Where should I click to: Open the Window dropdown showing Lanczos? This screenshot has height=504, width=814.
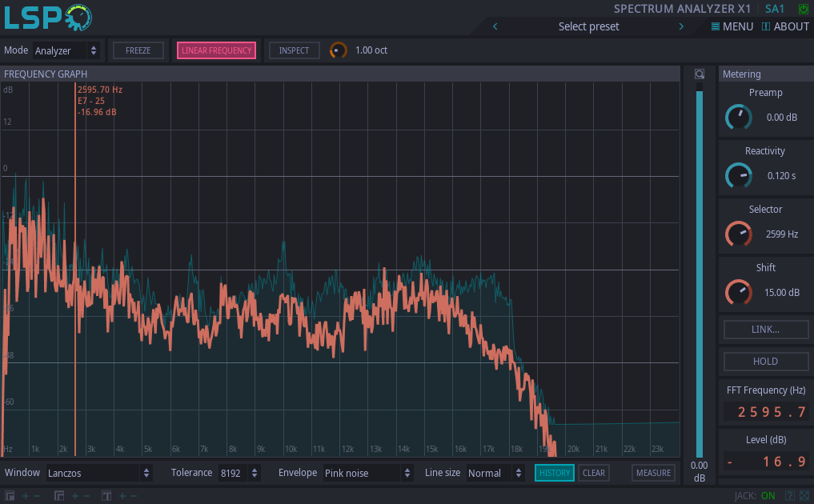click(99, 473)
